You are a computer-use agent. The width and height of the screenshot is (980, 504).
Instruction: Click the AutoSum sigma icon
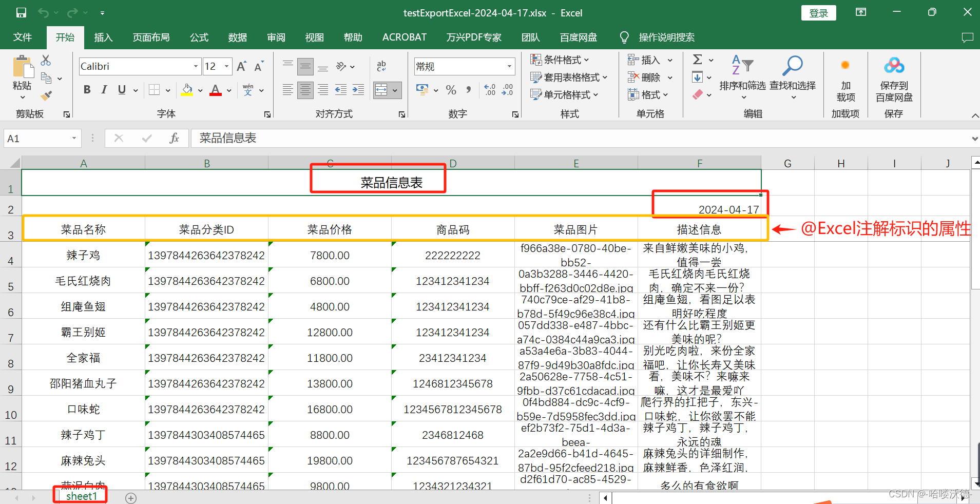click(x=698, y=60)
